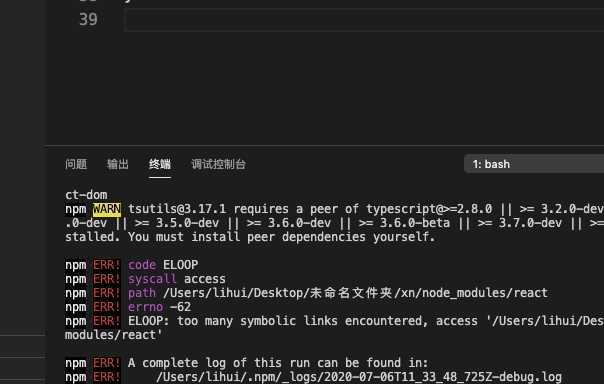Screen dimensions: 604x384
Task: Expand the "1: bash" terminal selector dropdown
Action: tap(534, 164)
